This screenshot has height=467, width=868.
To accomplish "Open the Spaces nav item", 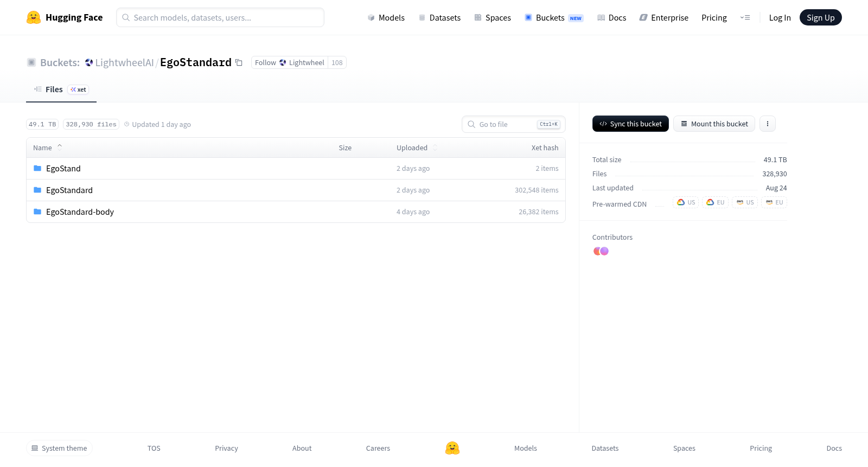I will pyautogui.click(x=493, y=17).
